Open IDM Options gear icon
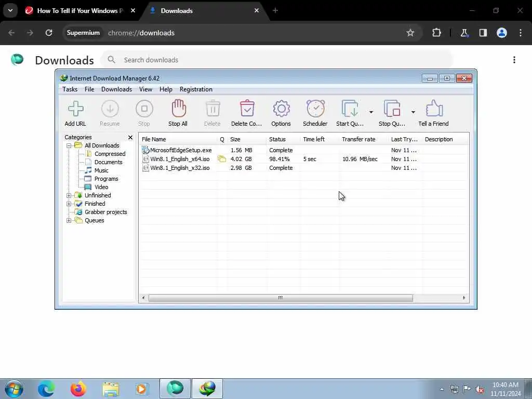532x399 pixels. [281, 109]
